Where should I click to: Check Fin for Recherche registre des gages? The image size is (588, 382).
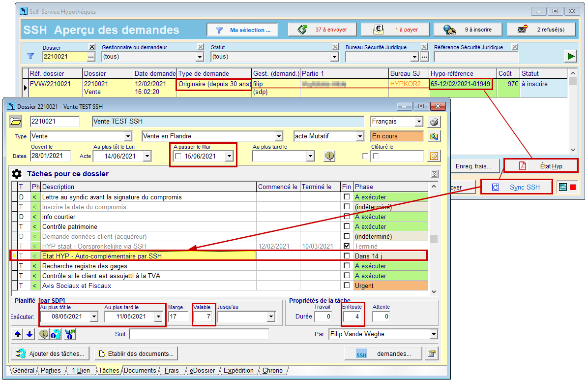(x=347, y=265)
